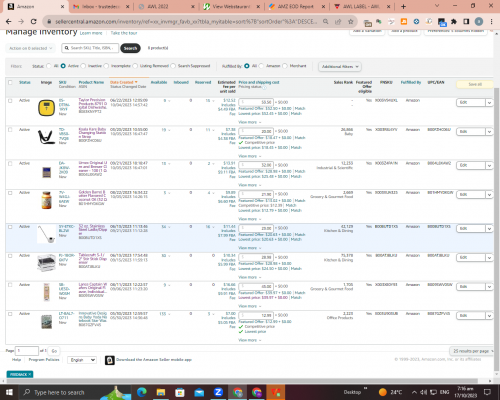Reload the Seller Central page
The width and height of the screenshot is (500, 400).
pos(33,21)
